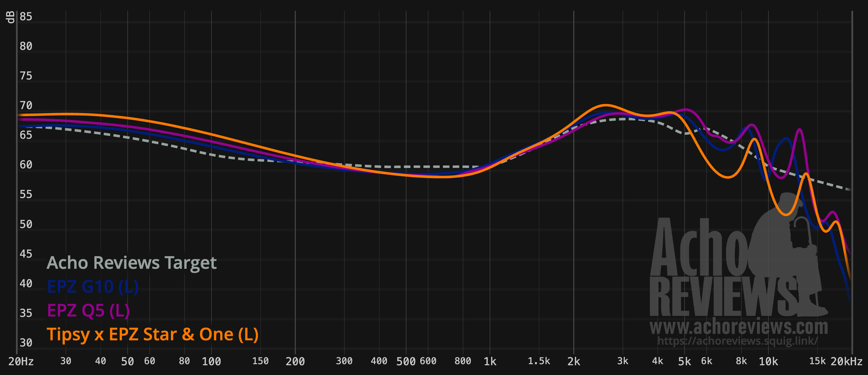Screen dimensions: 868x375
Task: Click the '30' dB axis label
Action: click(x=26, y=342)
